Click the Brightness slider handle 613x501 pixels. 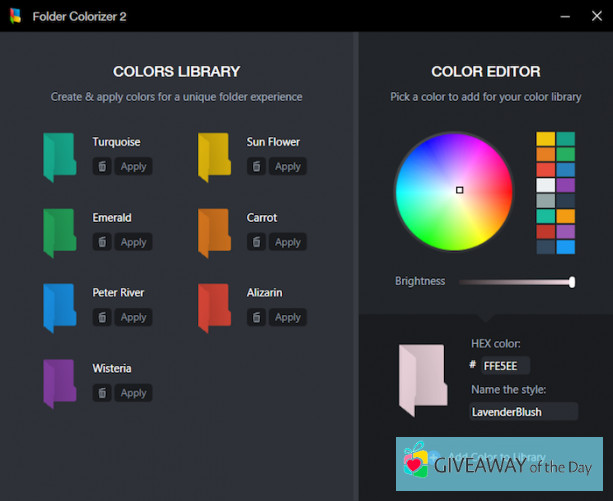(571, 282)
